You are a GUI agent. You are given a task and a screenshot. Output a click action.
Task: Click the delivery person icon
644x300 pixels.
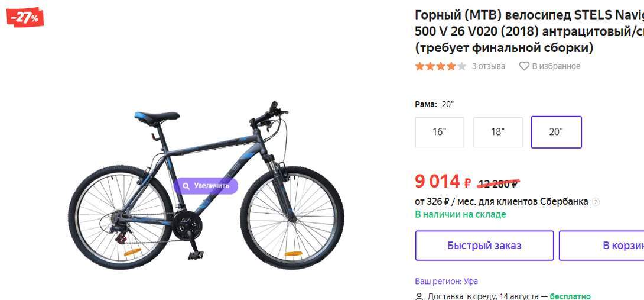coord(419,296)
